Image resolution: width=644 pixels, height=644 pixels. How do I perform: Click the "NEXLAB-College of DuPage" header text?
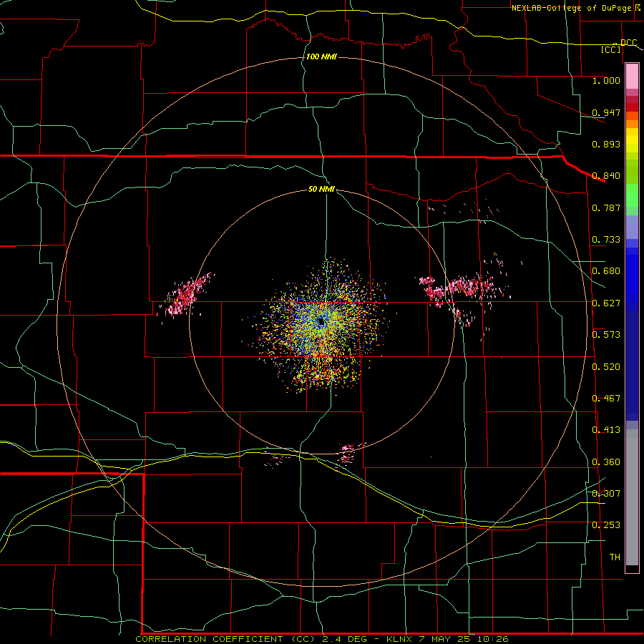[x=571, y=8]
